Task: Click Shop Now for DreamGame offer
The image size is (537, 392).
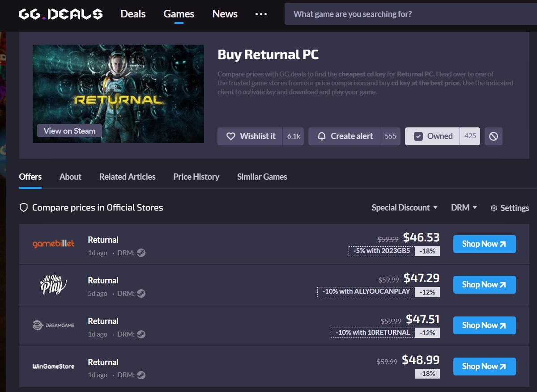Action: click(x=484, y=325)
